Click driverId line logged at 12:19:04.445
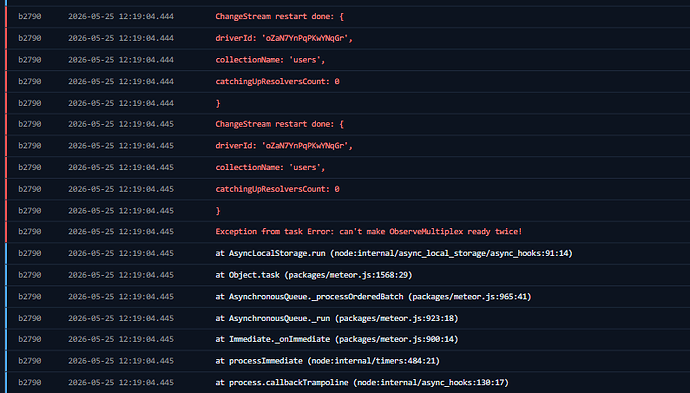Viewport: 690px width, 393px height. [284, 145]
